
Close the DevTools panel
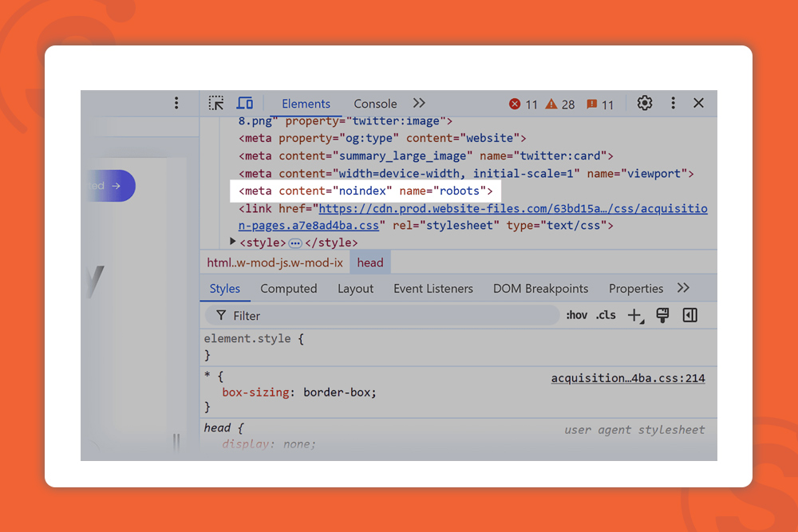(698, 103)
